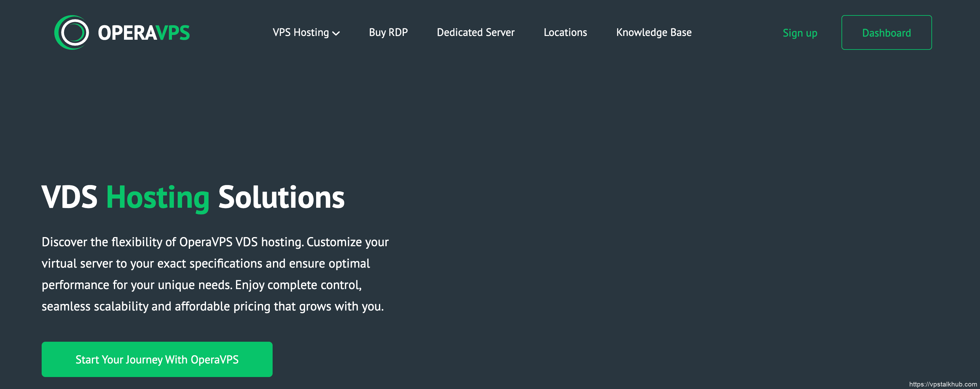Image resolution: width=980 pixels, height=389 pixels.
Task: Click paragraph line starting with virtual server
Action: tap(205, 264)
